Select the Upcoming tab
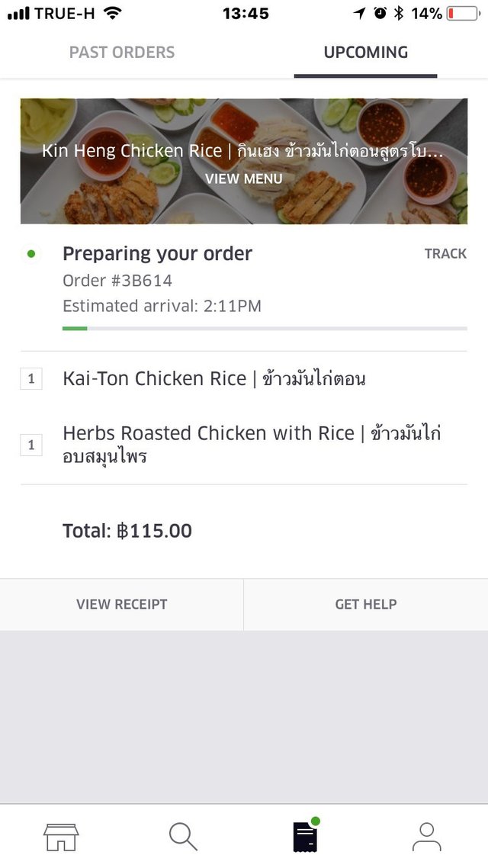 pyautogui.click(x=365, y=53)
